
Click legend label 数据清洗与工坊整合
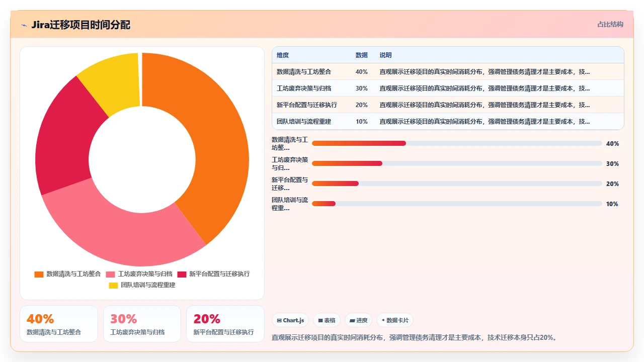point(73,274)
